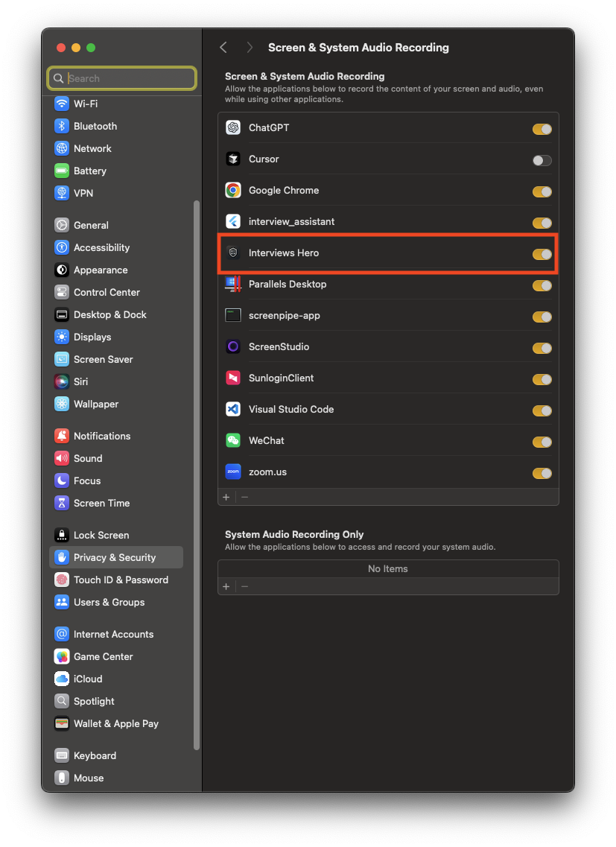Toggle SunloginClient recording switch

point(542,380)
